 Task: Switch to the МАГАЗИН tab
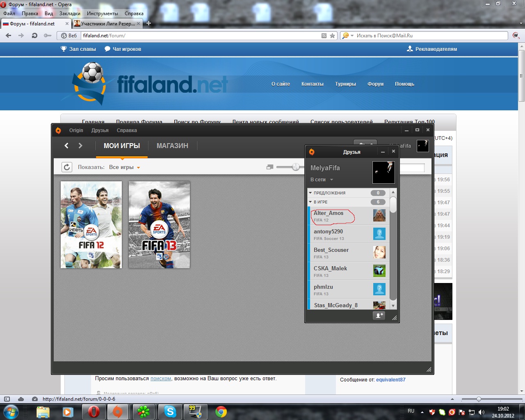pyautogui.click(x=172, y=146)
